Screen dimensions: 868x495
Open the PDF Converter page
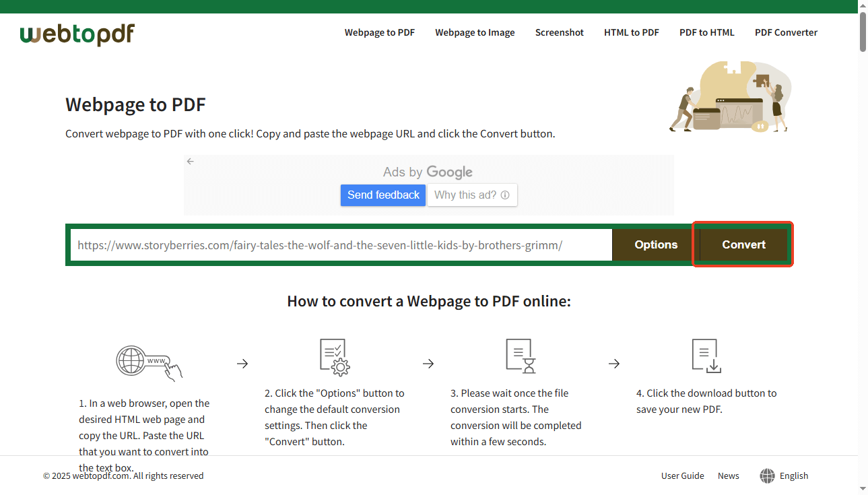point(786,32)
